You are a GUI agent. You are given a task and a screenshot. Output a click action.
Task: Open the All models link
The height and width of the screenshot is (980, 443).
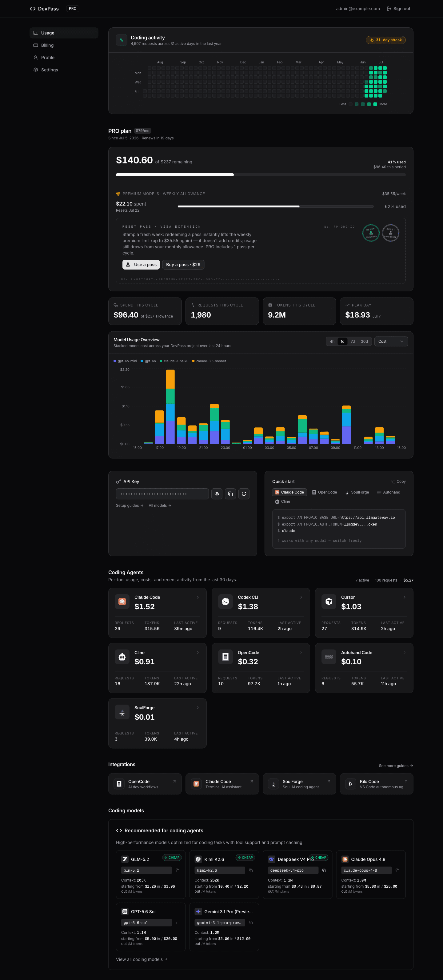tap(160, 506)
